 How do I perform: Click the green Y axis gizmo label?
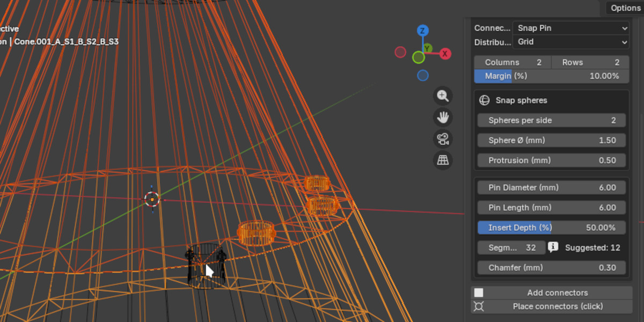point(428,49)
